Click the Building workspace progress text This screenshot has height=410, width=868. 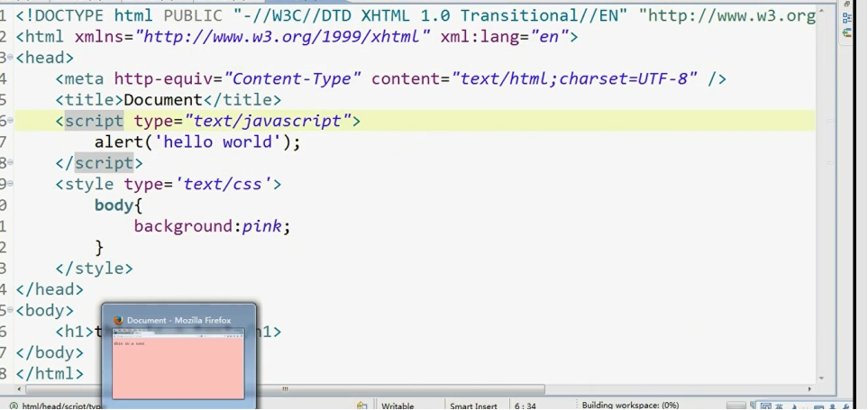(x=630, y=405)
